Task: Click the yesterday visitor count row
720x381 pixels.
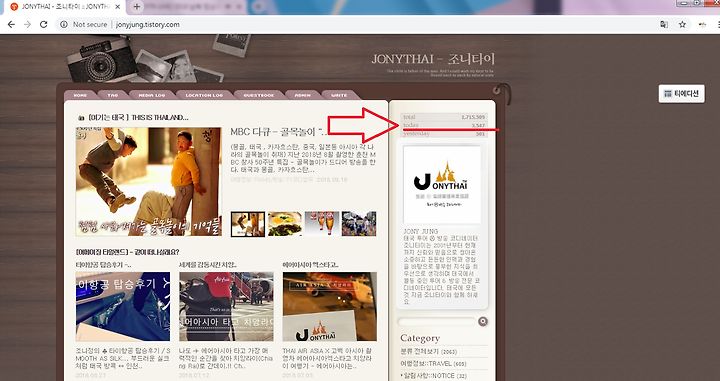Action: point(444,134)
